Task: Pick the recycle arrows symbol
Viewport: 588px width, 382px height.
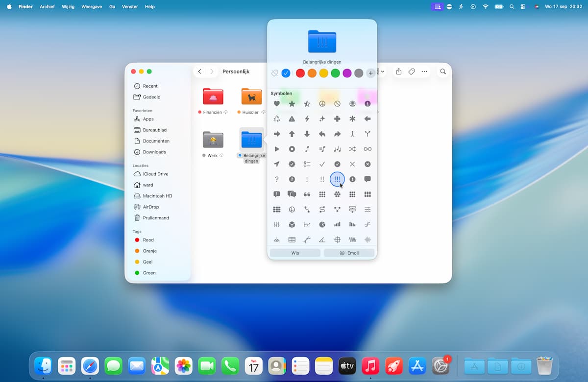Action: 277,119
